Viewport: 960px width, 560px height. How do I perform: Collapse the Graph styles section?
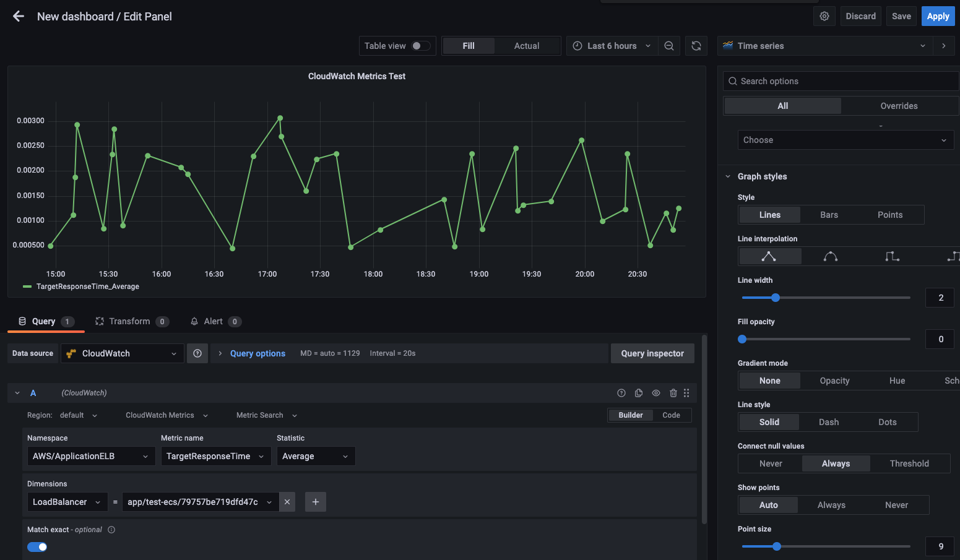pyautogui.click(x=762, y=176)
